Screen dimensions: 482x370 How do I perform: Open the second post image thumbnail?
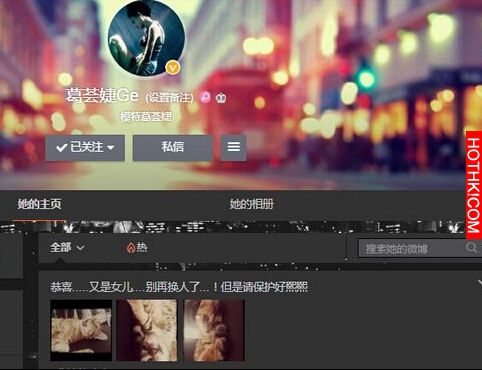pyautogui.click(x=147, y=330)
